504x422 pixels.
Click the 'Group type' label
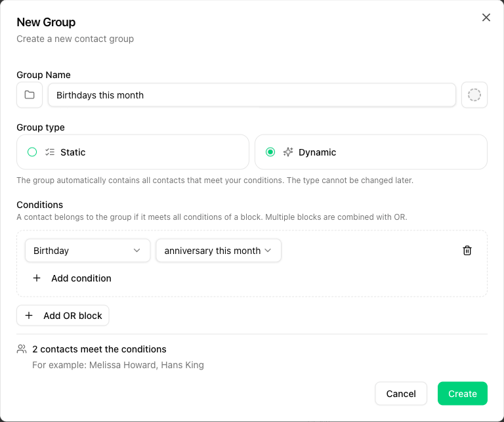point(41,127)
